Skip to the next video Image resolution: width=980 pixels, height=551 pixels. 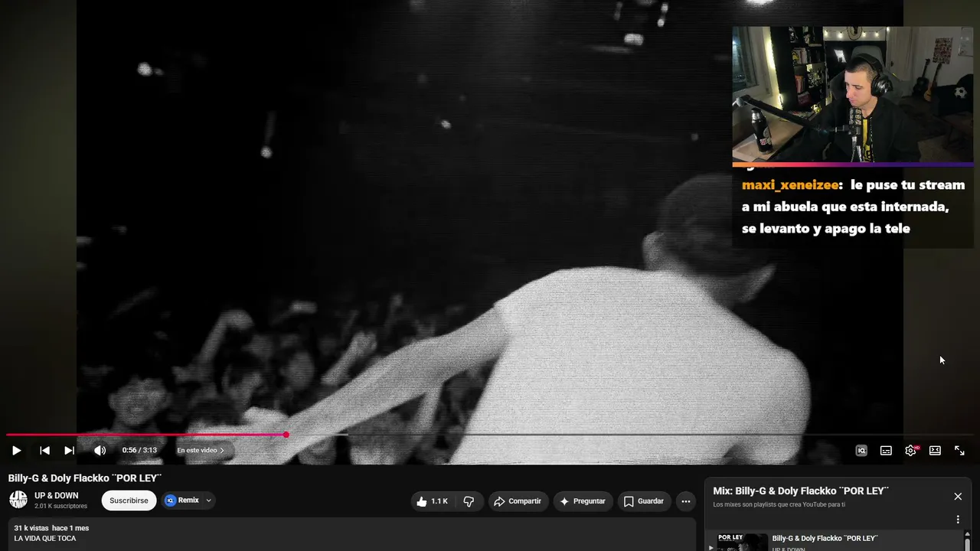[69, 451]
